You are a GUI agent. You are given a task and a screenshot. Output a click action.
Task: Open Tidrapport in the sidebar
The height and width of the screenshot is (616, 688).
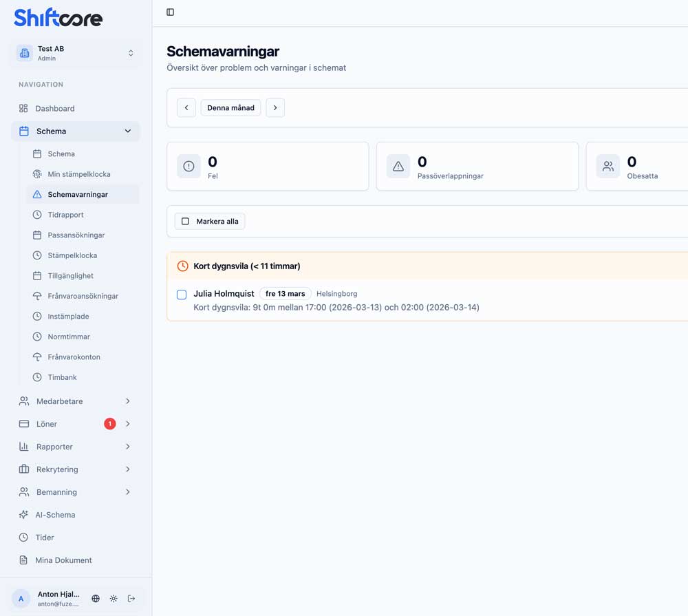tap(83, 215)
